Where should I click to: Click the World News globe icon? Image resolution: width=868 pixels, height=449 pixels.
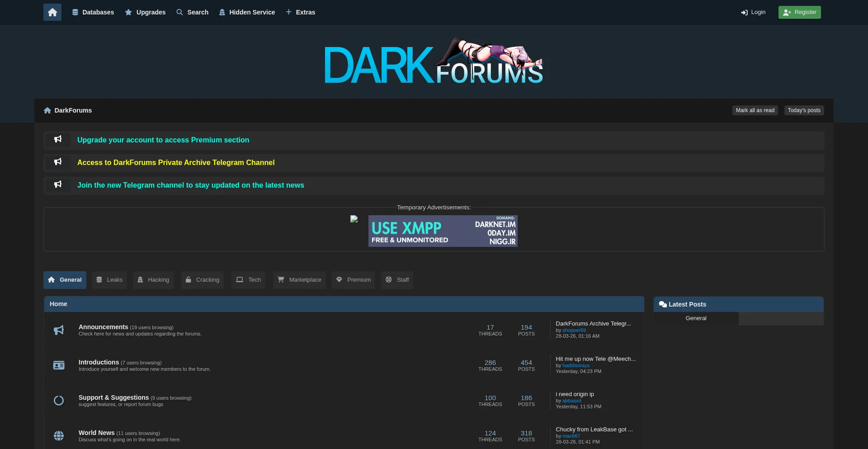(59, 436)
